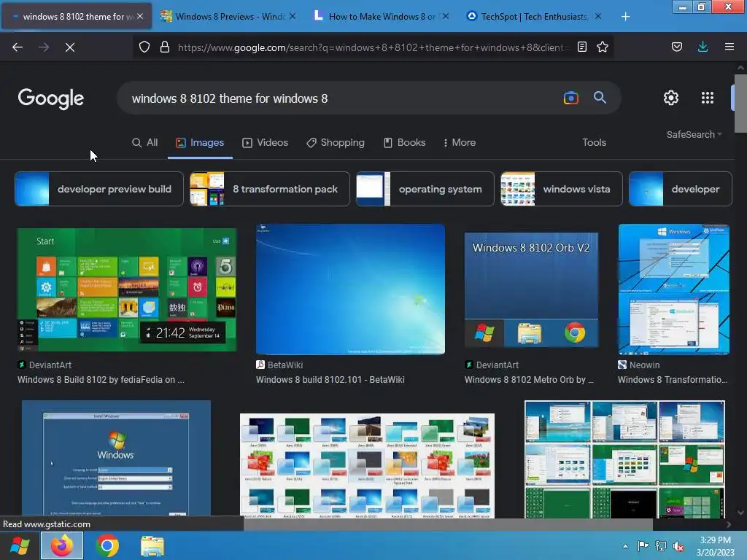Open the clock showing 3:29 PM
Screen dimensions: 747x560
(715, 546)
